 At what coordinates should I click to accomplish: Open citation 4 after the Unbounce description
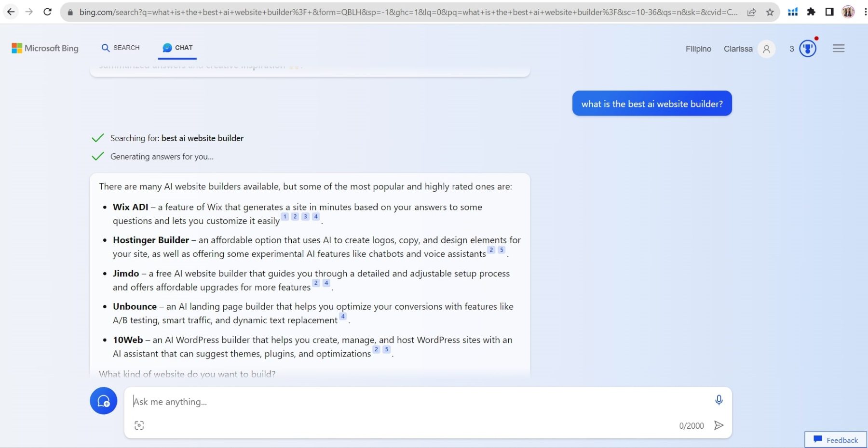[x=343, y=316]
